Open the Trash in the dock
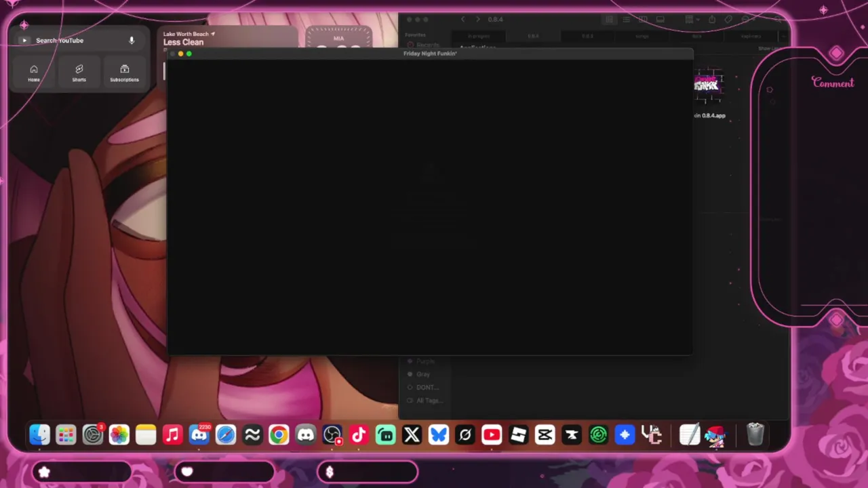Viewport: 868px width, 488px height. [x=755, y=434]
